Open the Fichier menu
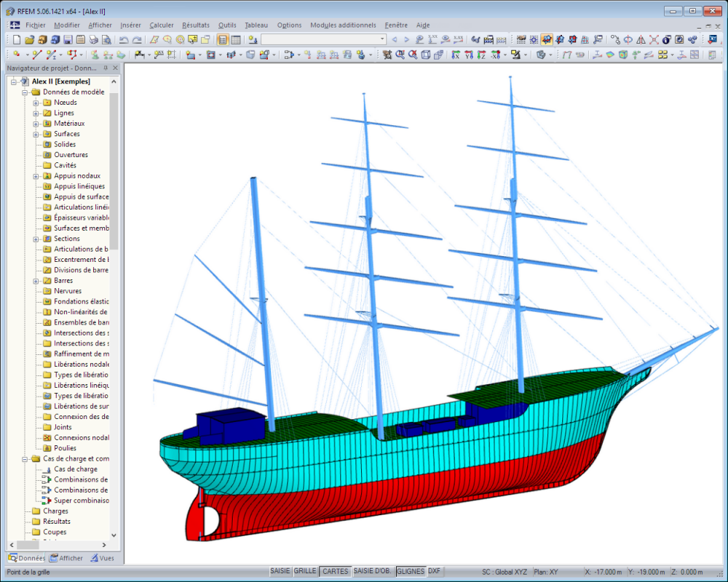728x582 pixels. tap(35, 25)
